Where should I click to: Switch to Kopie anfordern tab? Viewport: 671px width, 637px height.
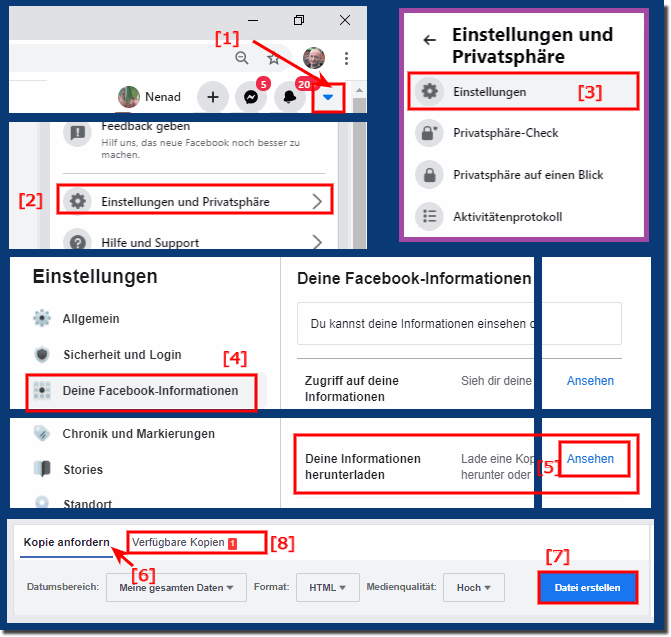(66, 542)
